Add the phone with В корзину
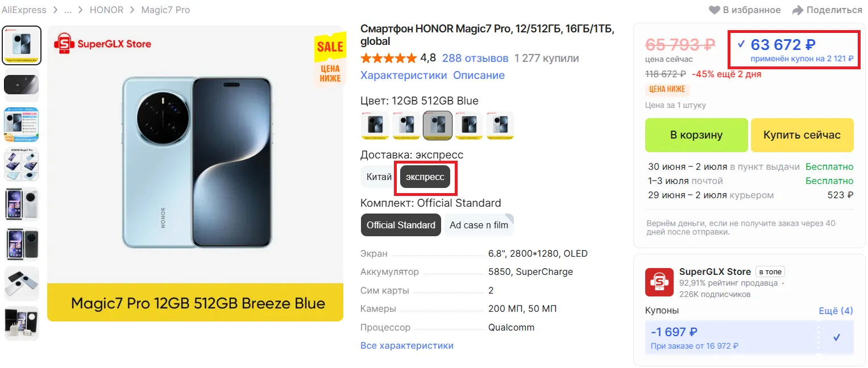868x368 pixels. click(x=696, y=135)
